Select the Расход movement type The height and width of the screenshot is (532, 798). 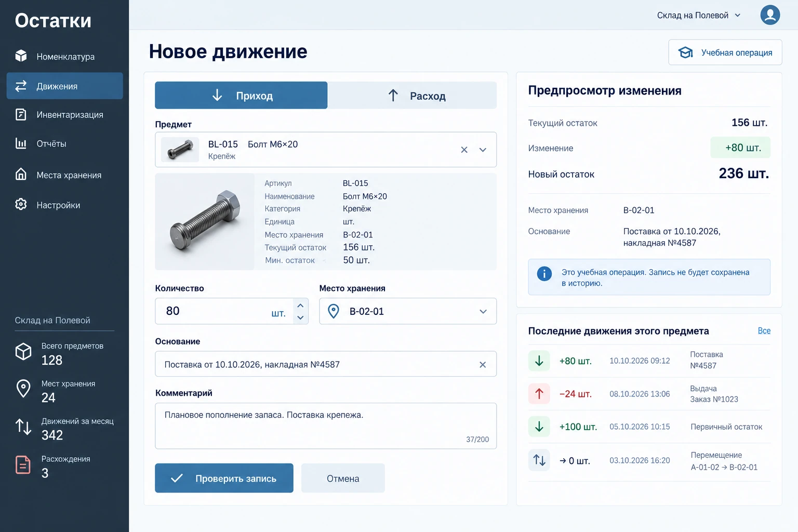[x=412, y=95]
